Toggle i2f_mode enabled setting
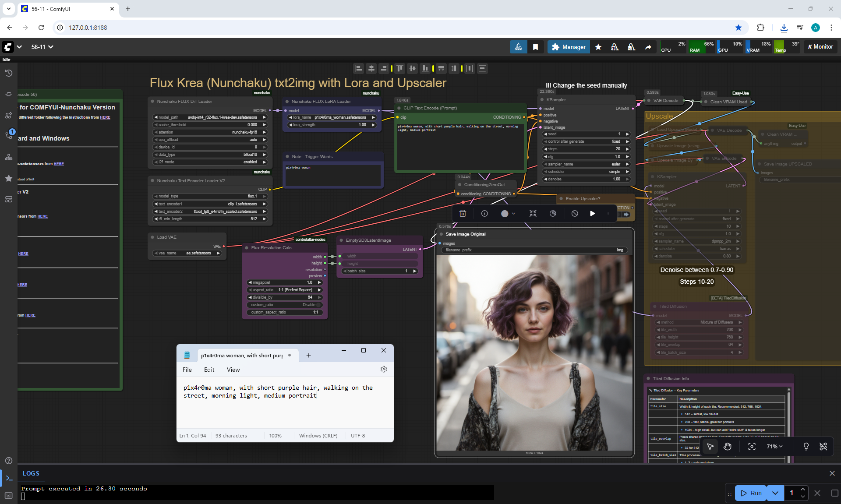 [x=210, y=162]
